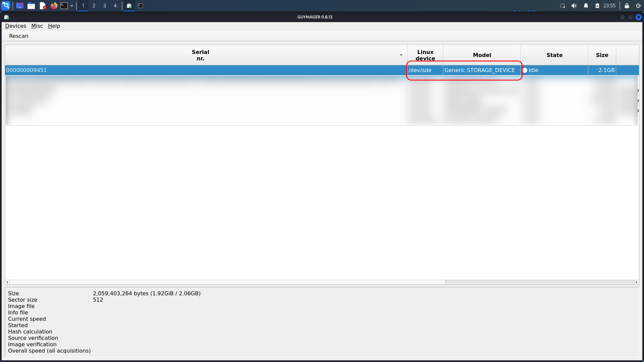
Task: Open the Help menu
Action: click(x=54, y=26)
